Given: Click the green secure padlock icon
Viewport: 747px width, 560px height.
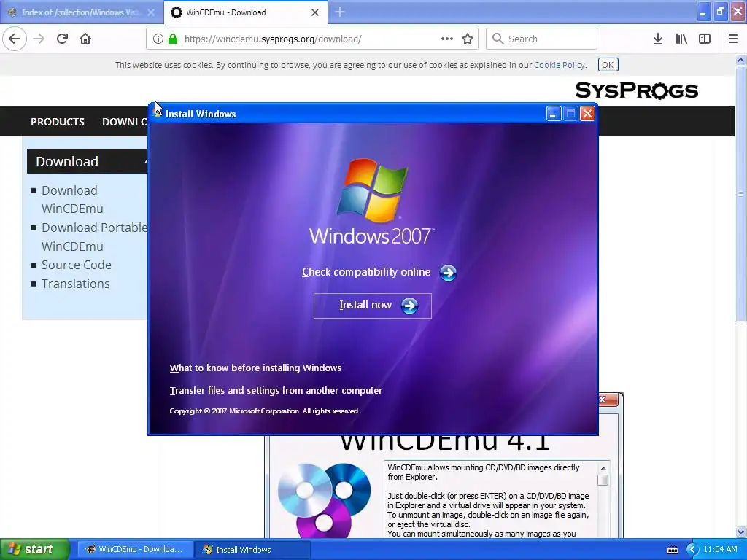Looking at the screenshot, I should (173, 39).
